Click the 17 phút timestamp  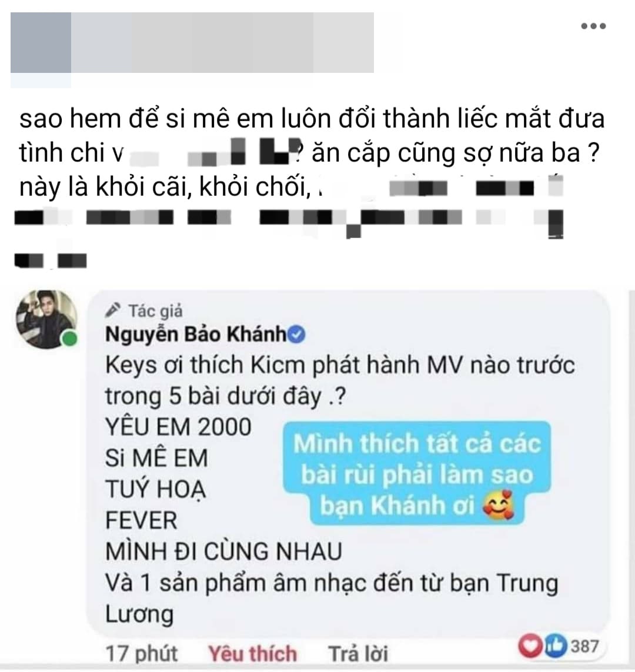pos(141,654)
